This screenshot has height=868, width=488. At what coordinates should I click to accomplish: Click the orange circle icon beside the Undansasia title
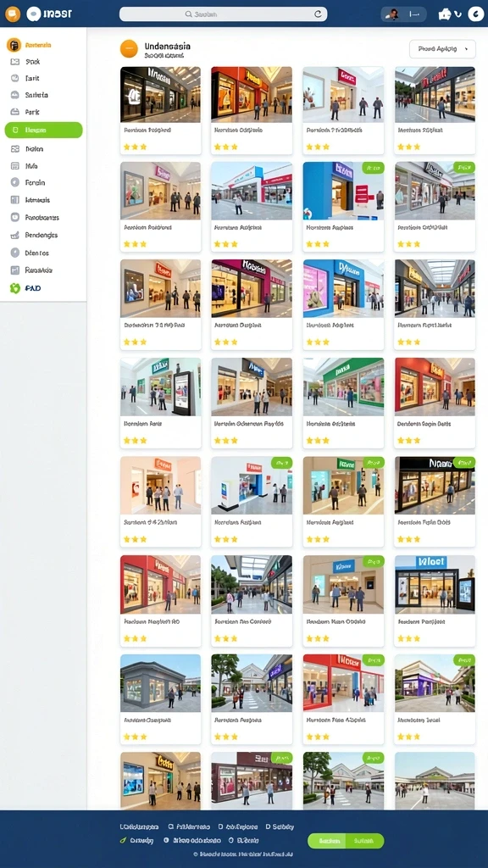[129, 49]
